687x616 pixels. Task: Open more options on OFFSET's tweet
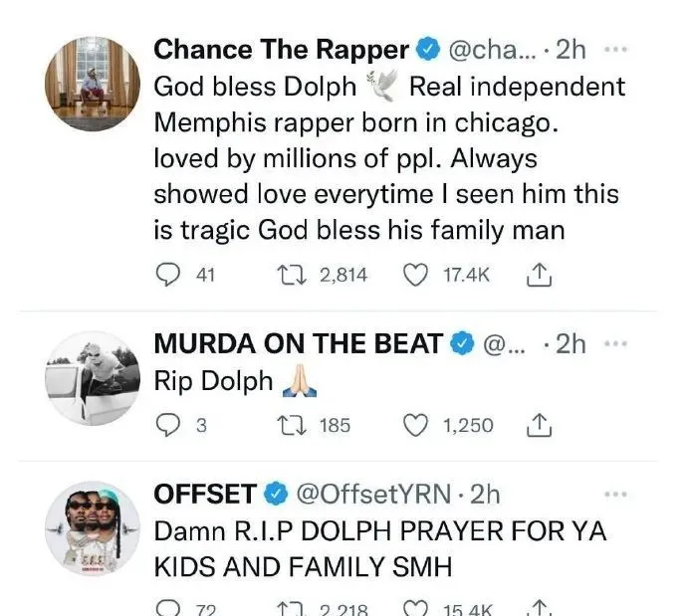pos(617,494)
